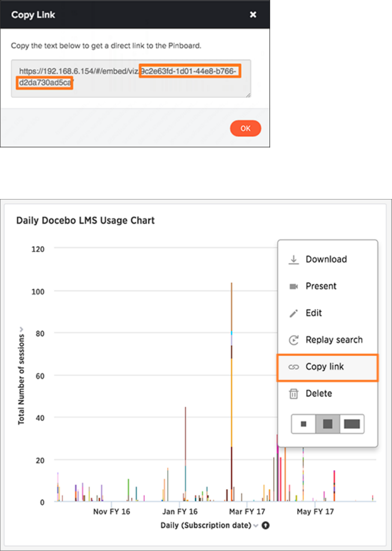
Task: Click the Present camera icon
Action: point(294,286)
